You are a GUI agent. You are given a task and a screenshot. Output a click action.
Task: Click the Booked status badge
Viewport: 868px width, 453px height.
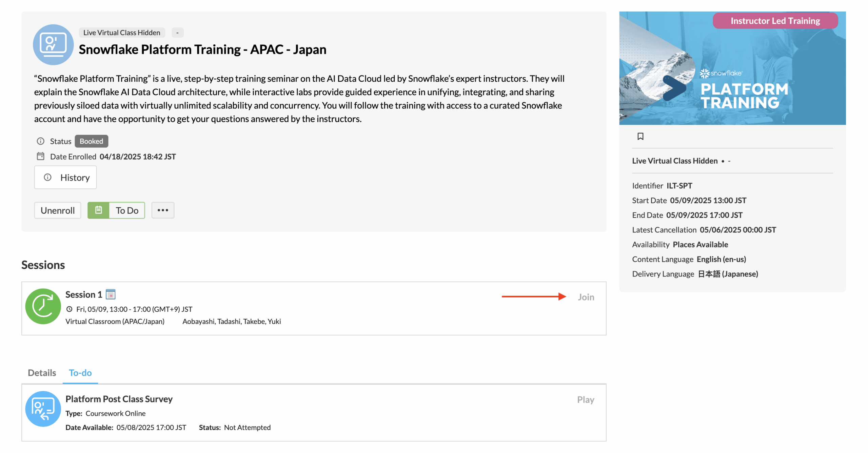pyautogui.click(x=91, y=141)
